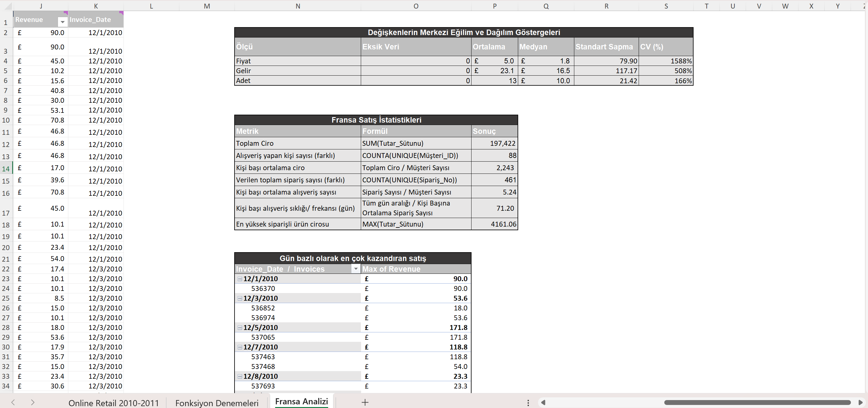
Task: Click the horizontal scrollbar right arrow
Action: [860, 402]
